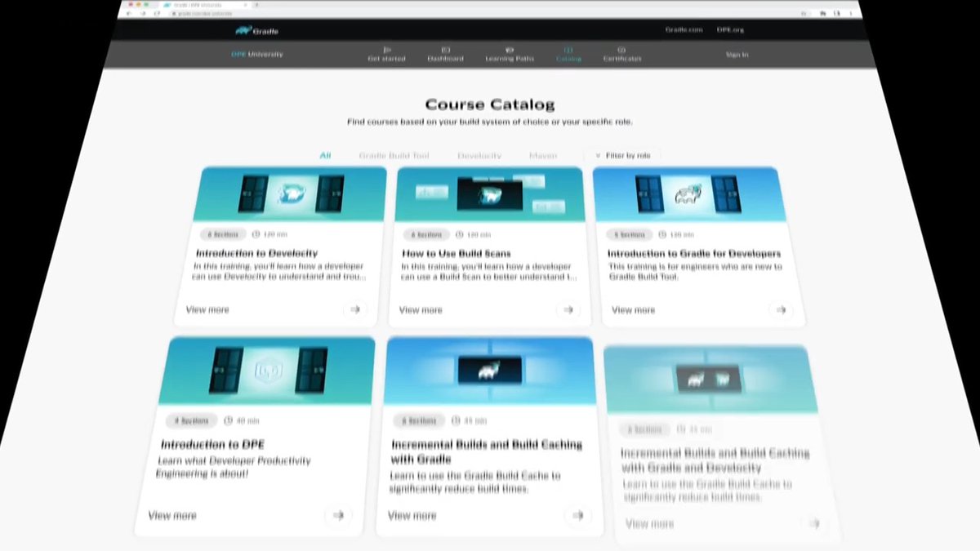Open the Introduction to DPE title

[x=212, y=445]
